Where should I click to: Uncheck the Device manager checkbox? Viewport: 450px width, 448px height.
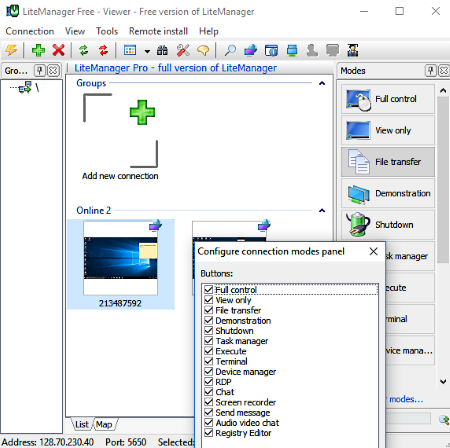(209, 371)
